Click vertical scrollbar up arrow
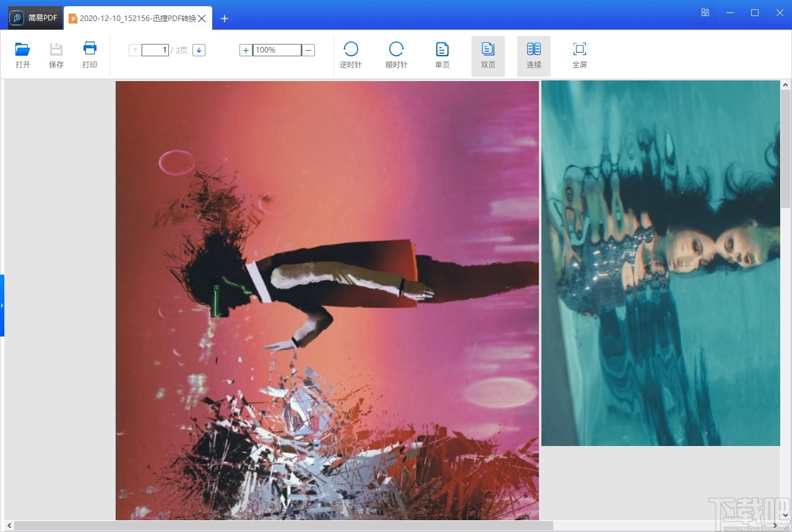This screenshot has width=792, height=532. 786,85
